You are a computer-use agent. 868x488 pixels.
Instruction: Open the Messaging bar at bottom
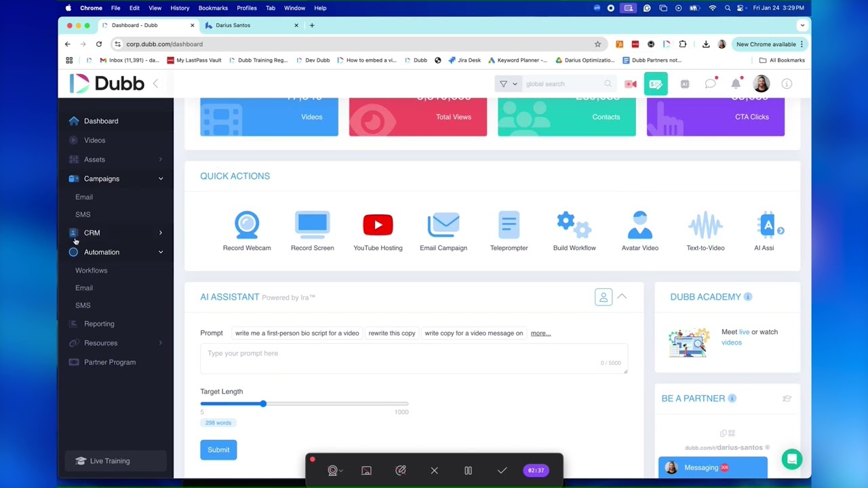(x=713, y=468)
